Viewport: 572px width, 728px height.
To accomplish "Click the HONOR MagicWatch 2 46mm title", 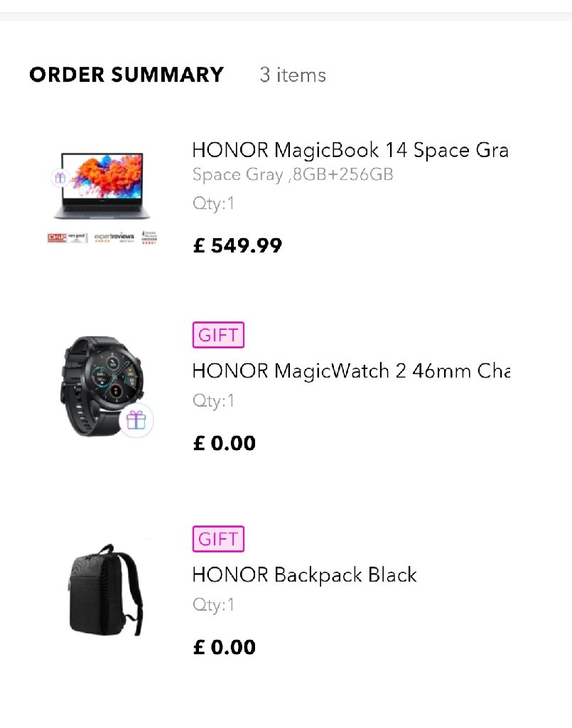I will (351, 371).
